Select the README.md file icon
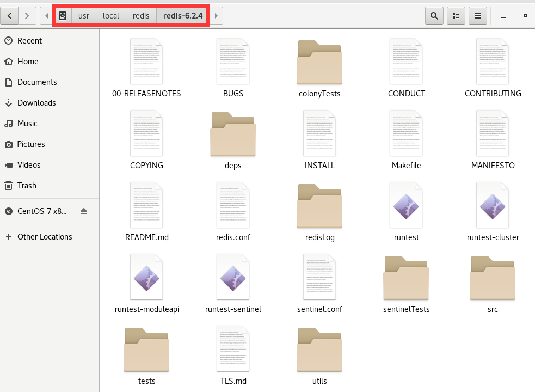535x392 pixels. pos(146,205)
